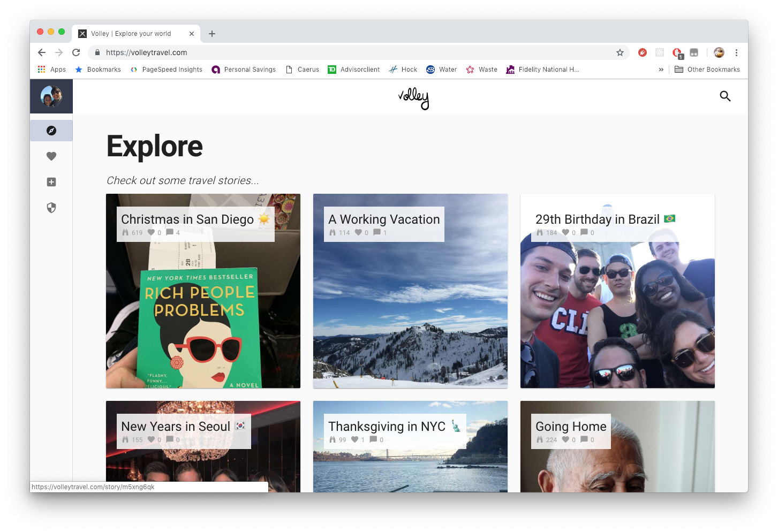Screen dimensions: 778x532
Task: Select the Volley | Explore your world tab
Action: (x=137, y=34)
